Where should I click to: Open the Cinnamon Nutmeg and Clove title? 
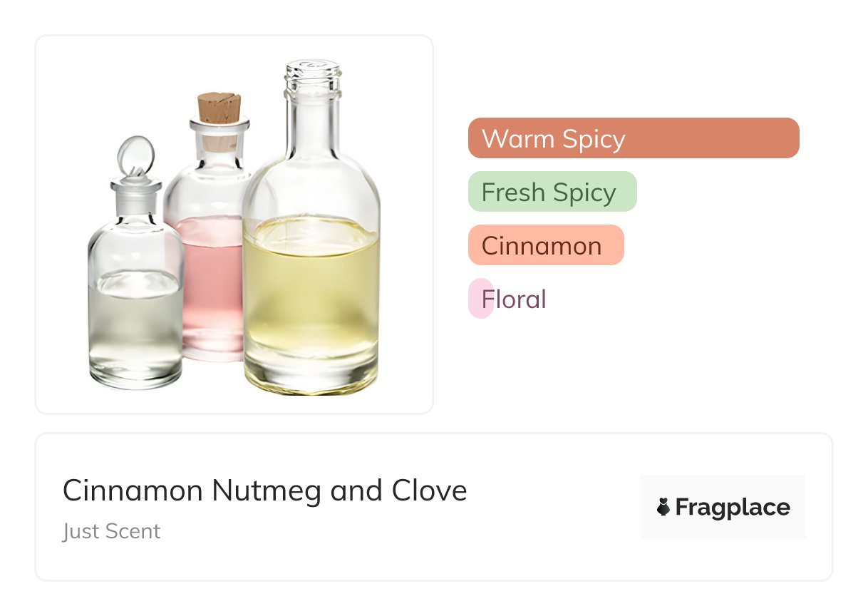pos(264,491)
